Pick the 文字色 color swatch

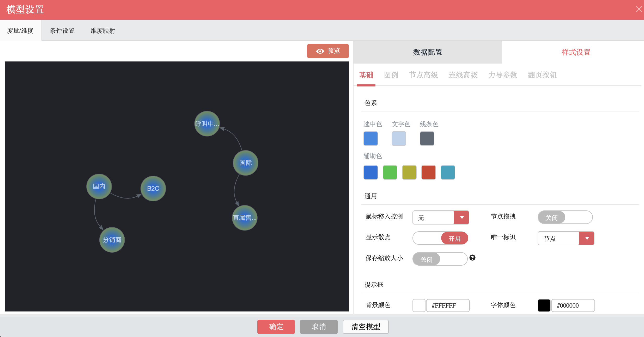(399, 138)
